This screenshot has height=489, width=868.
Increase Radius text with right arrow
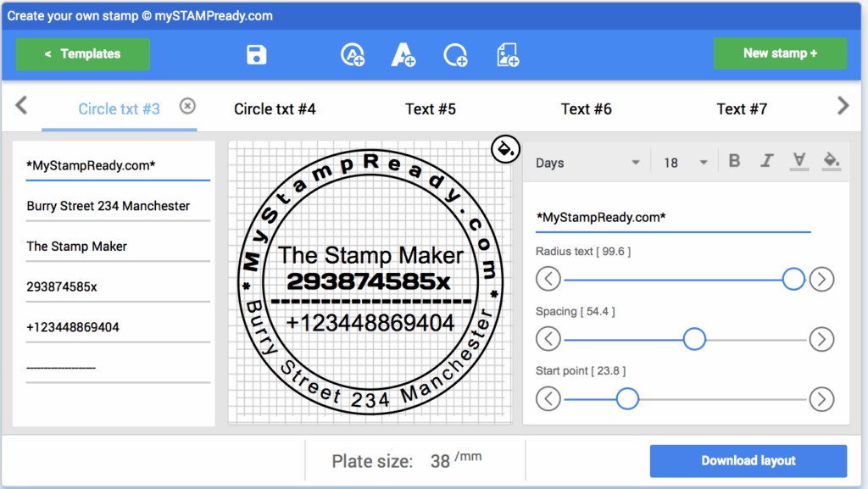tap(821, 279)
